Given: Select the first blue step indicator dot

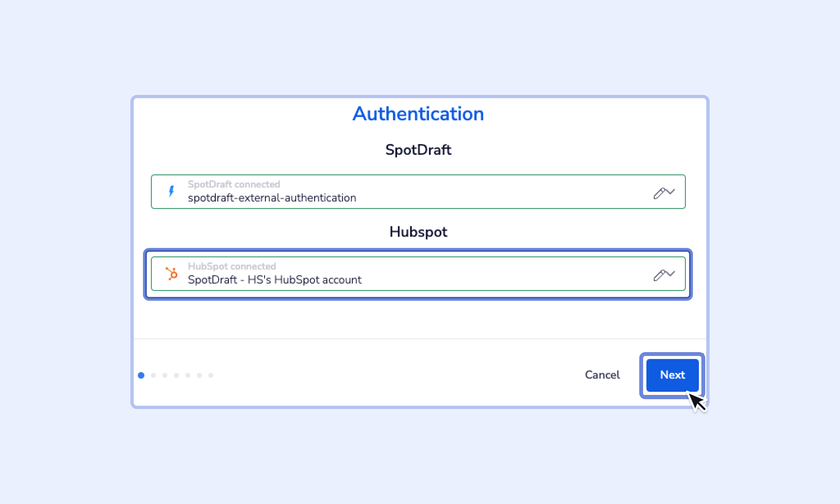Looking at the screenshot, I should 141,375.
